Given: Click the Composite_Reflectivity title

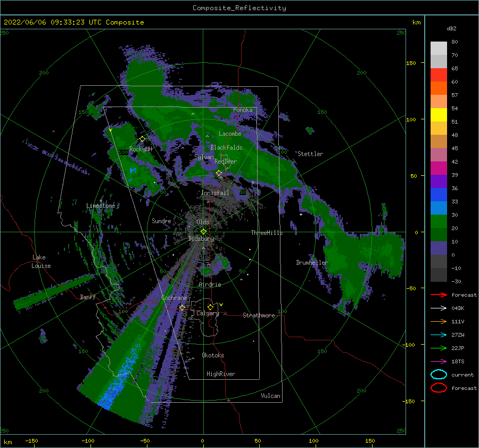Looking at the screenshot, I should click(239, 8).
